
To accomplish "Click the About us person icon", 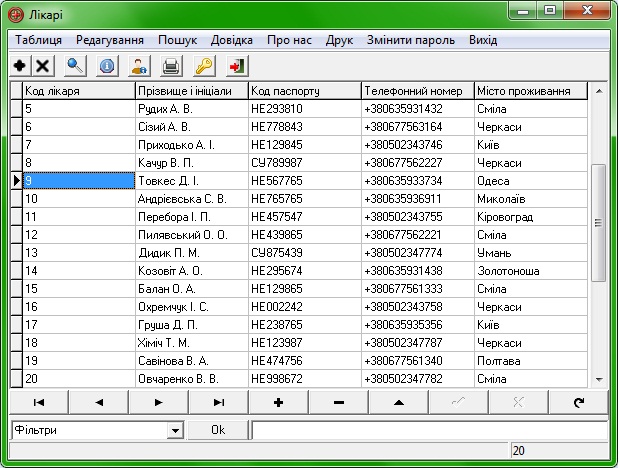I will coord(140,66).
